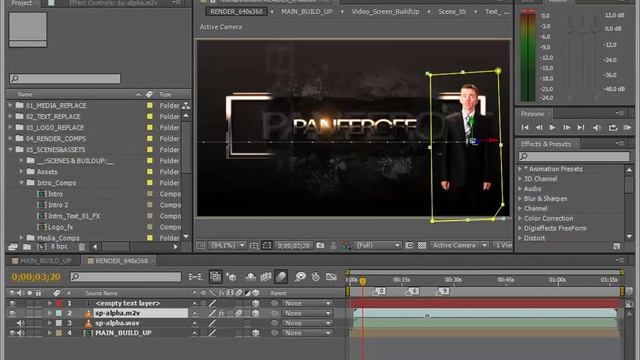The width and height of the screenshot is (640, 360).
Task: Open Active Camera view dropdown in footer
Action: tap(460, 245)
